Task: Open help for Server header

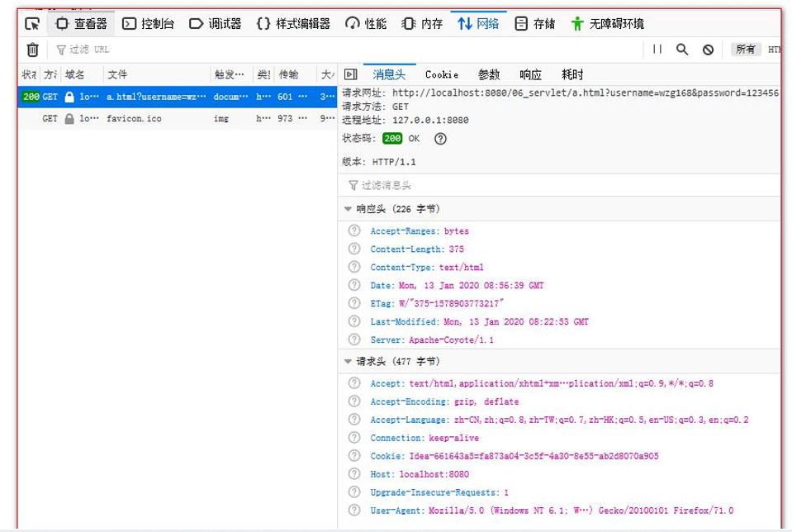Action: point(354,340)
